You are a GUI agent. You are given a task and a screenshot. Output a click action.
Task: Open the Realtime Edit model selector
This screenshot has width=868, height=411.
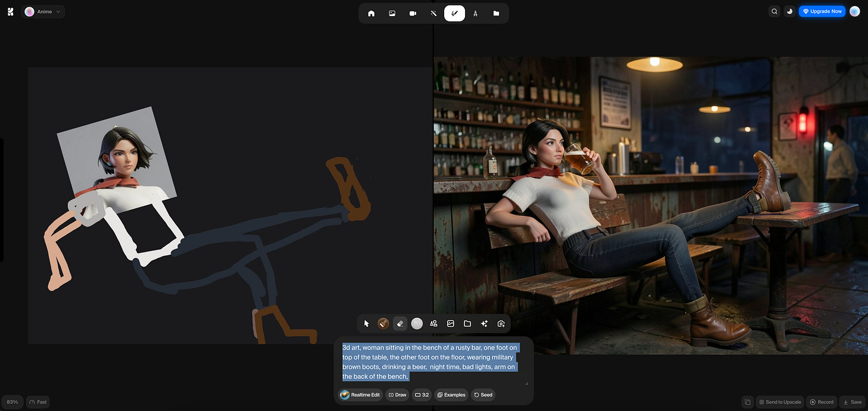(360, 395)
